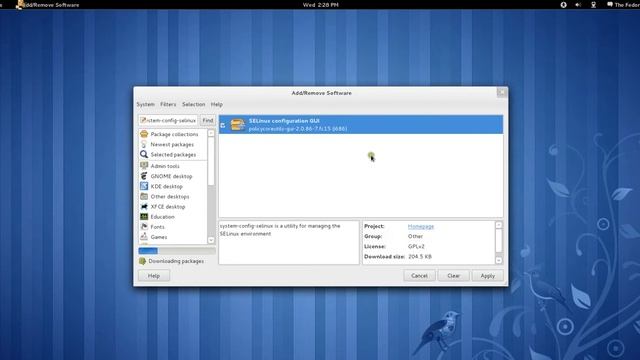Open the volume icon in top panel
640x360 pixels.
click(x=578, y=5)
